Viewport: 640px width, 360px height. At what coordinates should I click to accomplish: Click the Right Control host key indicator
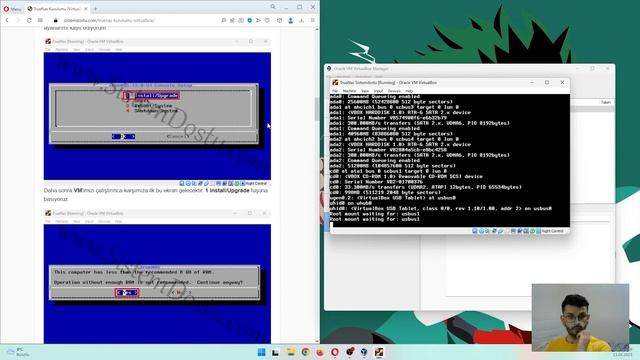pos(553,231)
